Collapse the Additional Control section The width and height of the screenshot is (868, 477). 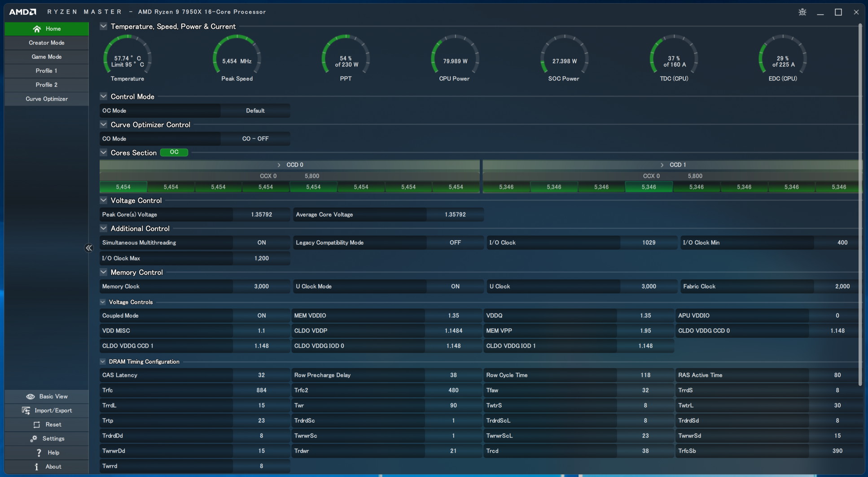point(104,228)
